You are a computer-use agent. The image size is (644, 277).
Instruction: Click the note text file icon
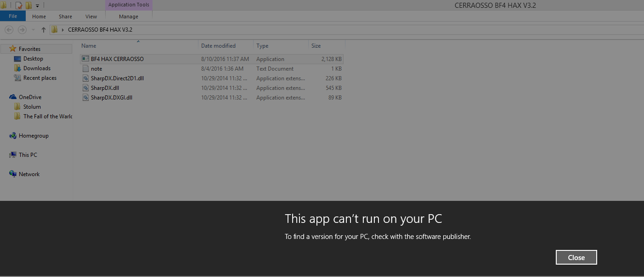coord(85,69)
